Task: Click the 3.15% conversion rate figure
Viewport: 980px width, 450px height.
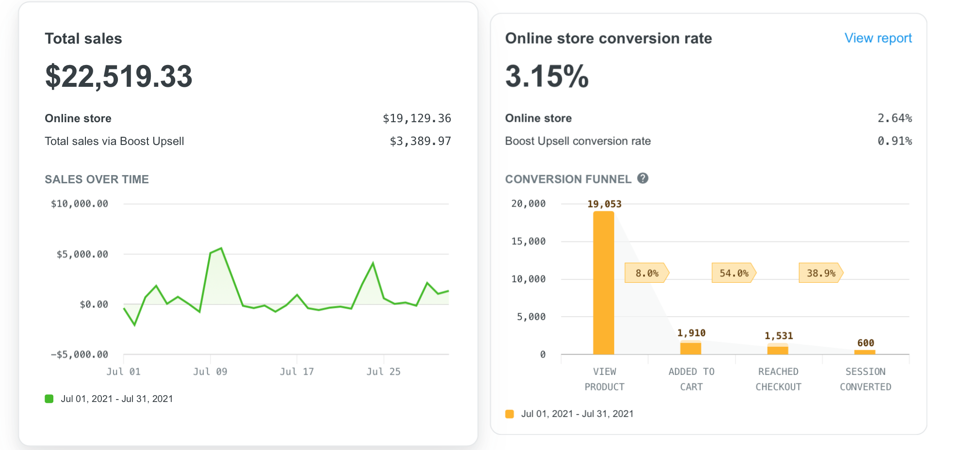Action: pos(547,77)
